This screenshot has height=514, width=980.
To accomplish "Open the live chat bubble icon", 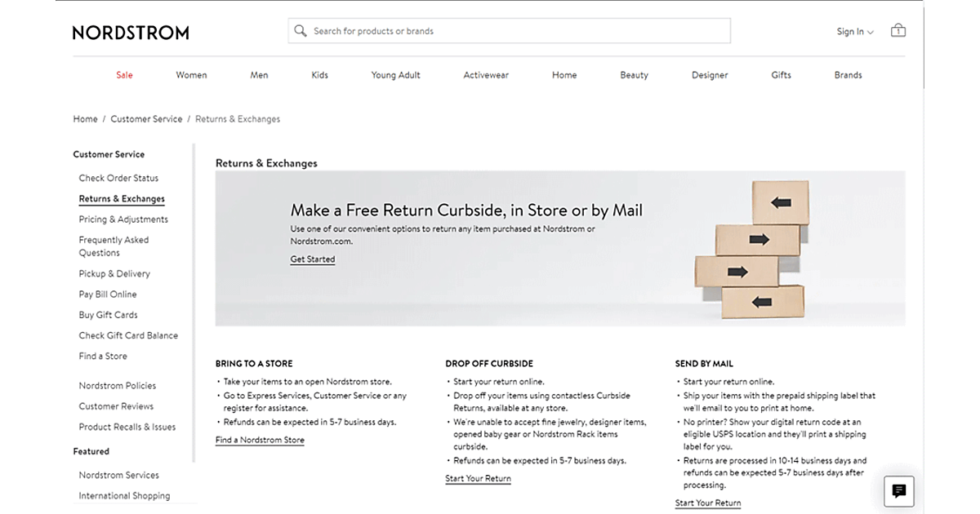I will 899,491.
